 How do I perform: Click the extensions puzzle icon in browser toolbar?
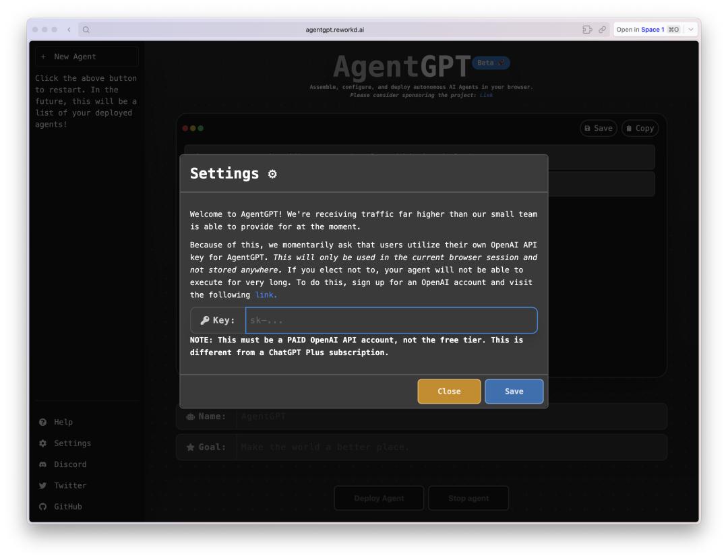[587, 30]
